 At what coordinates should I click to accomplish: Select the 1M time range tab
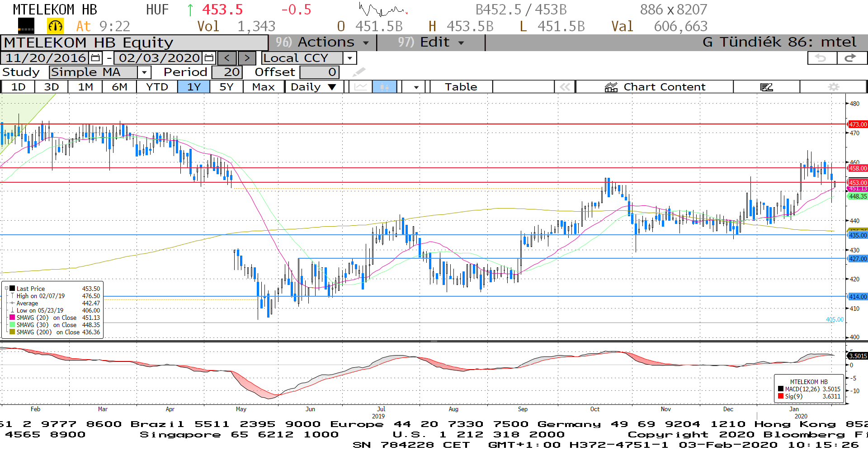[85, 87]
